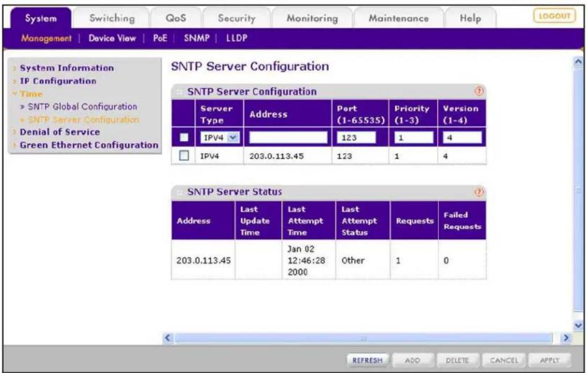Open the Security tab

pyautogui.click(x=237, y=18)
